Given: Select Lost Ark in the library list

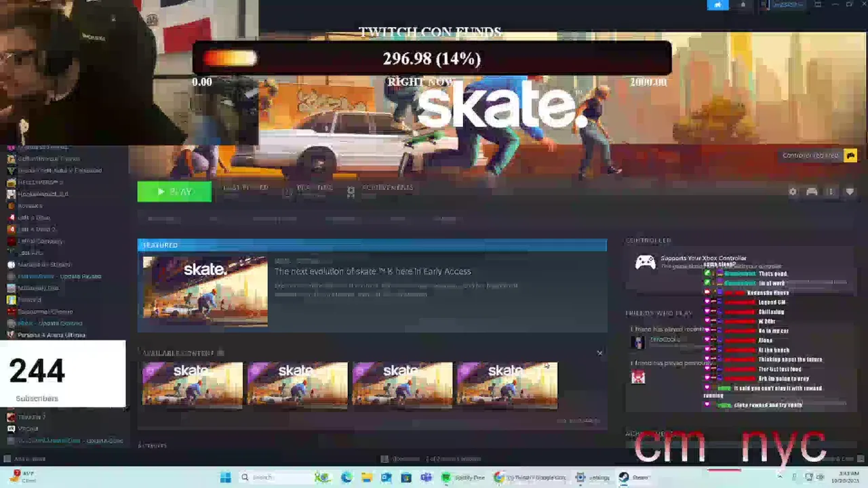Looking at the screenshot, I should point(26,253).
